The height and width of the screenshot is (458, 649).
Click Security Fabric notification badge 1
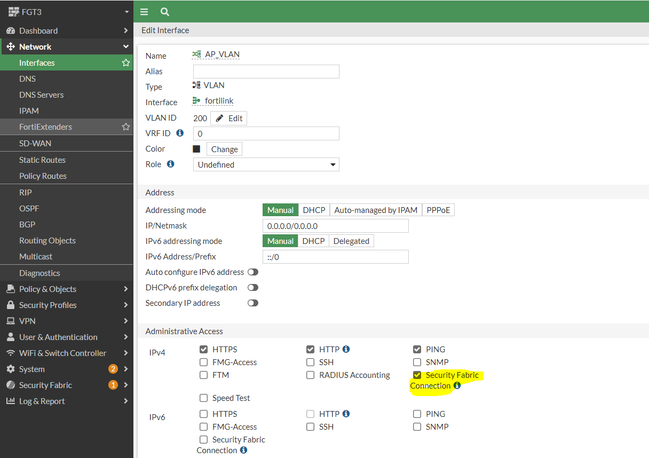[x=113, y=385]
